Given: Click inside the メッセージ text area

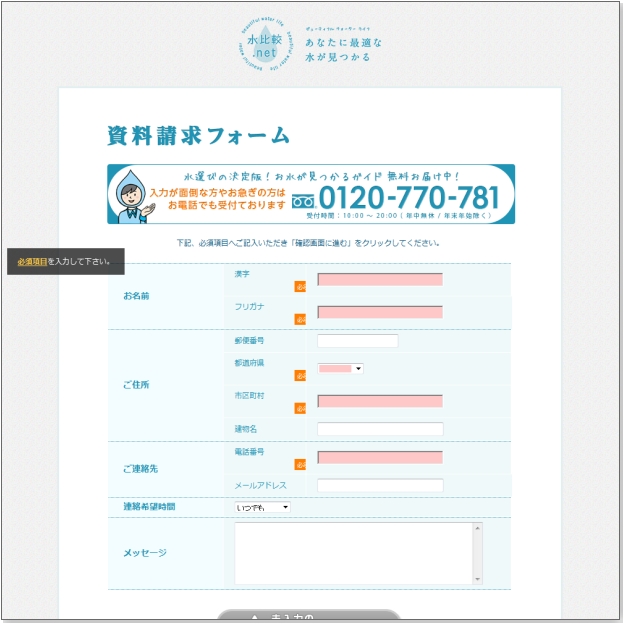Looking at the screenshot, I should point(356,556).
